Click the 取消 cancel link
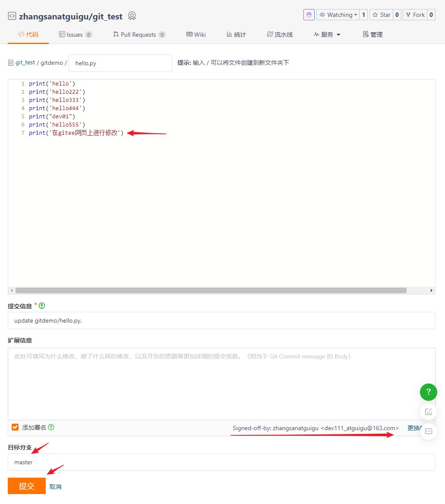Viewport: 445px width, 504px height. pyautogui.click(x=55, y=487)
